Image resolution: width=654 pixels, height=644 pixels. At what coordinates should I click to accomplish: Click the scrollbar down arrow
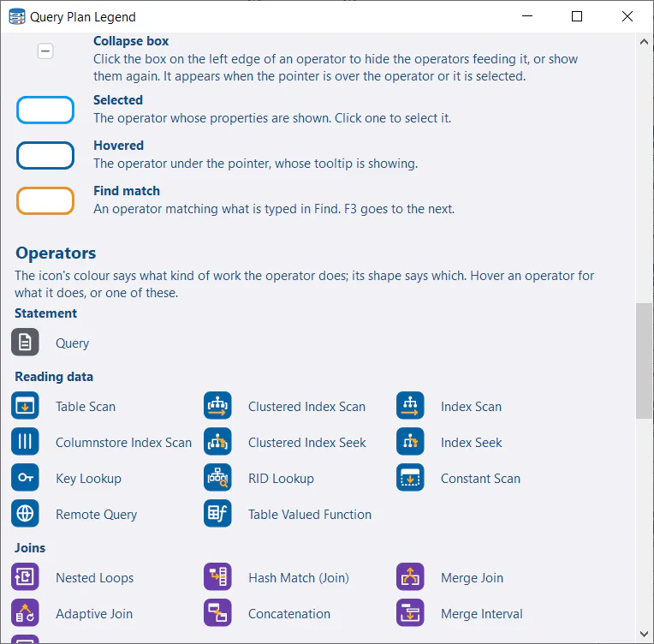[644, 634]
